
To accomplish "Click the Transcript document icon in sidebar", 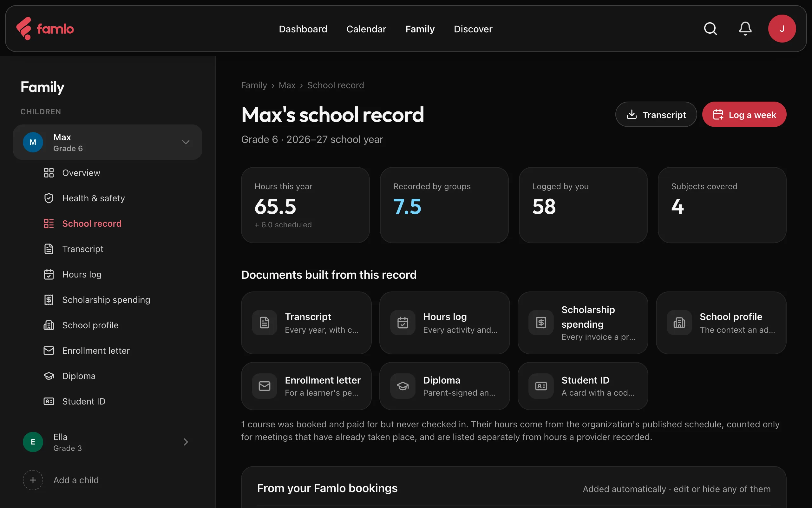I will pyautogui.click(x=49, y=249).
